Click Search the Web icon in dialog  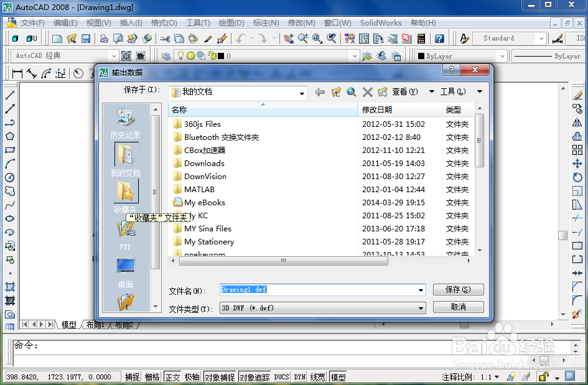click(x=352, y=92)
